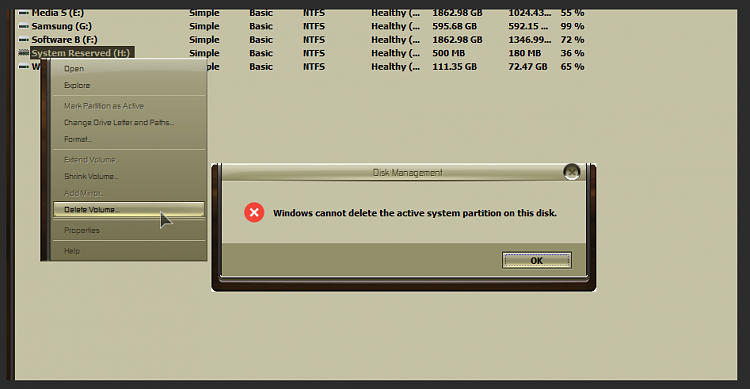Click the 65 % free value
750x389 pixels.
pos(573,67)
